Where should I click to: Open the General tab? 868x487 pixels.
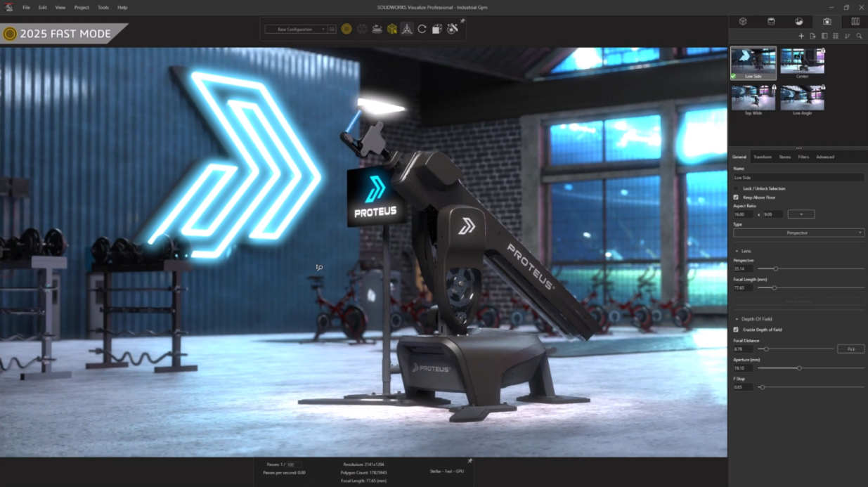739,157
